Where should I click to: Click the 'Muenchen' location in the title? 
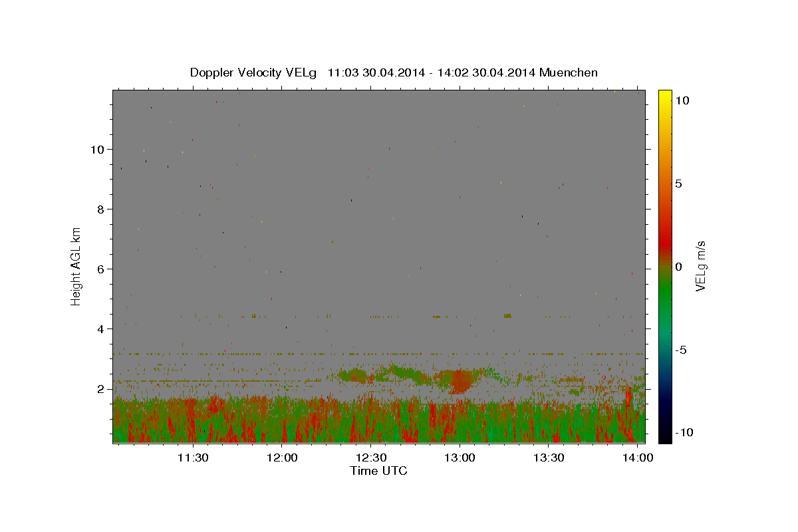click(x=569, y=72)
